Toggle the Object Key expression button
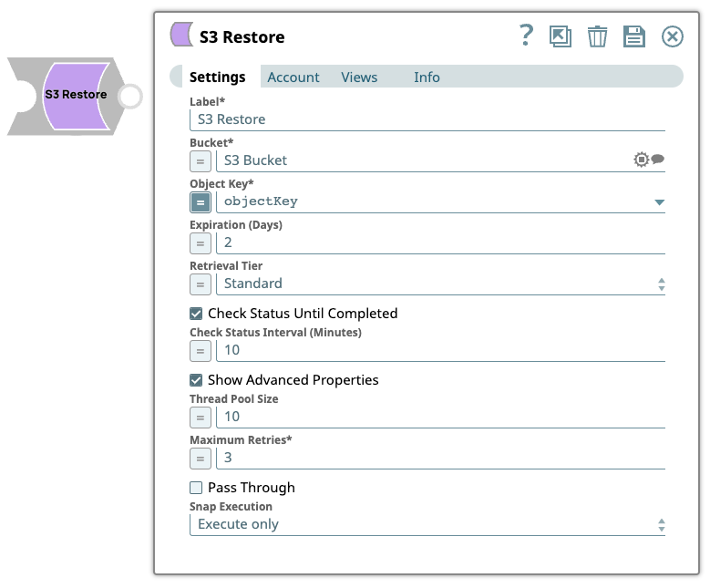710x588 pixels. (201, 201)
